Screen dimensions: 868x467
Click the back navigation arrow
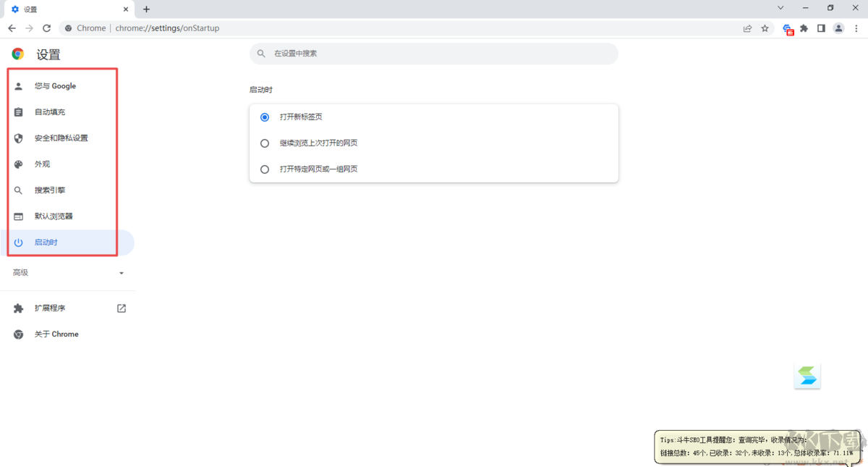click(x=12, y=28)
